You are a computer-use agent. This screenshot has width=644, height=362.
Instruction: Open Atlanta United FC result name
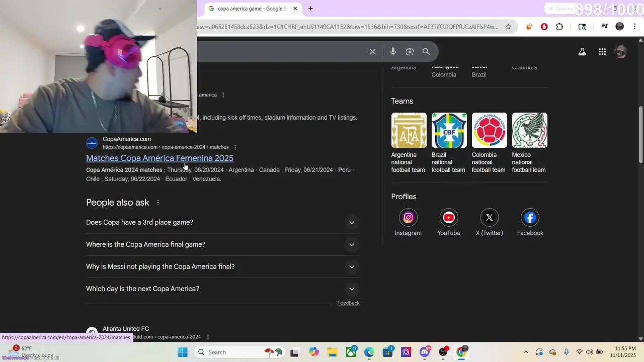pyautogui.click(x=126, y=329)
